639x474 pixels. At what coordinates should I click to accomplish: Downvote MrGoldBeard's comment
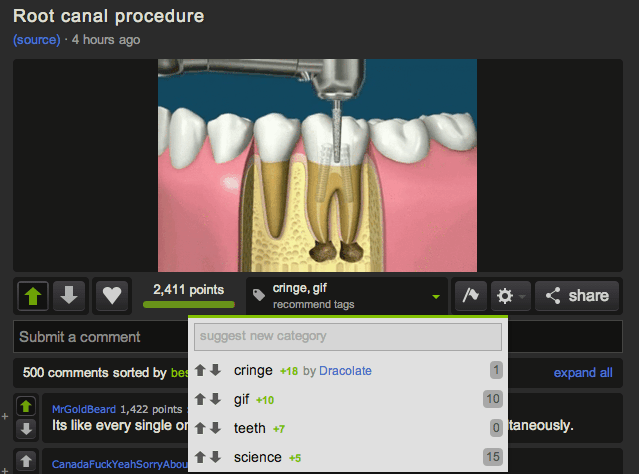tap(26, 428)
